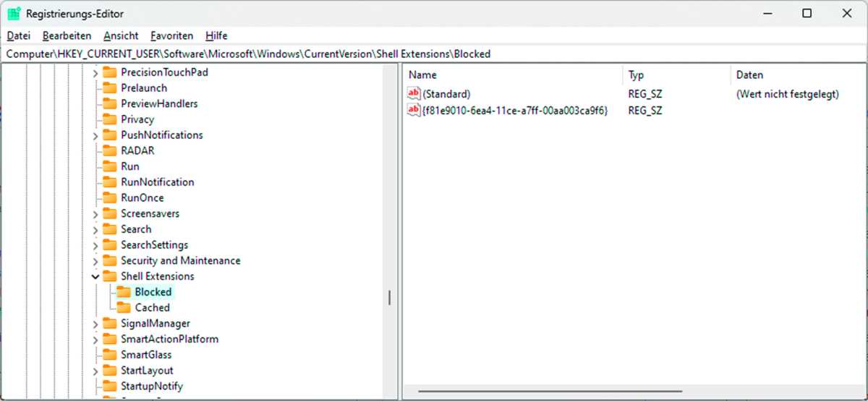The image size is (868, 401).
Task: Click the SmartGlass folder icon
Action: point(109,355)
